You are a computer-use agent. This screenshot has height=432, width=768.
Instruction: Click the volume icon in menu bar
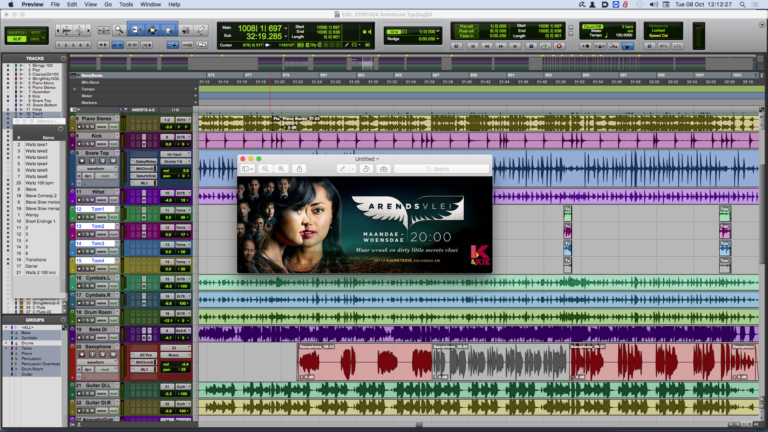pyautogui.click(x=653, y=4)
